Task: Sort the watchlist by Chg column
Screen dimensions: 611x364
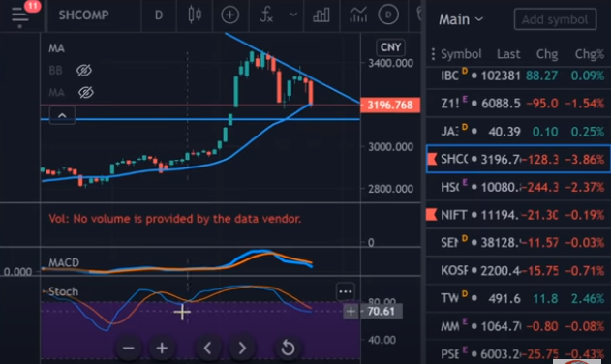Action: tap(547, 54)
